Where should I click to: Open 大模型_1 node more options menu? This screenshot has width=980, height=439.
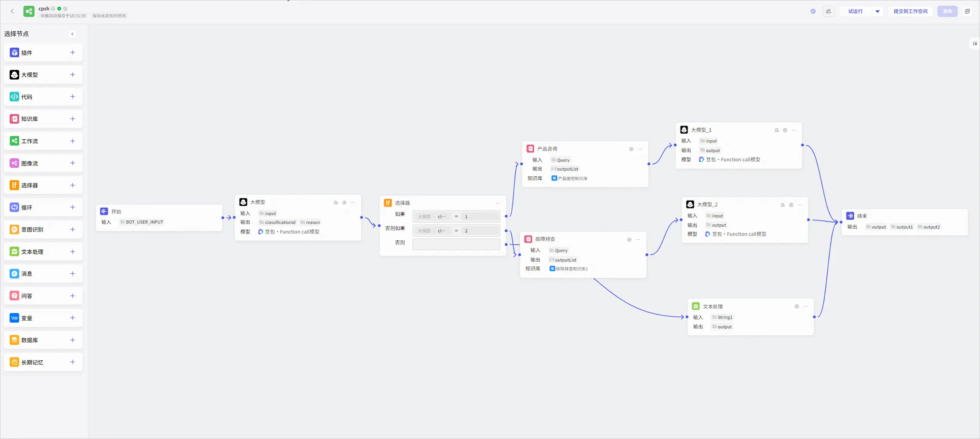(x=794, y=130)
